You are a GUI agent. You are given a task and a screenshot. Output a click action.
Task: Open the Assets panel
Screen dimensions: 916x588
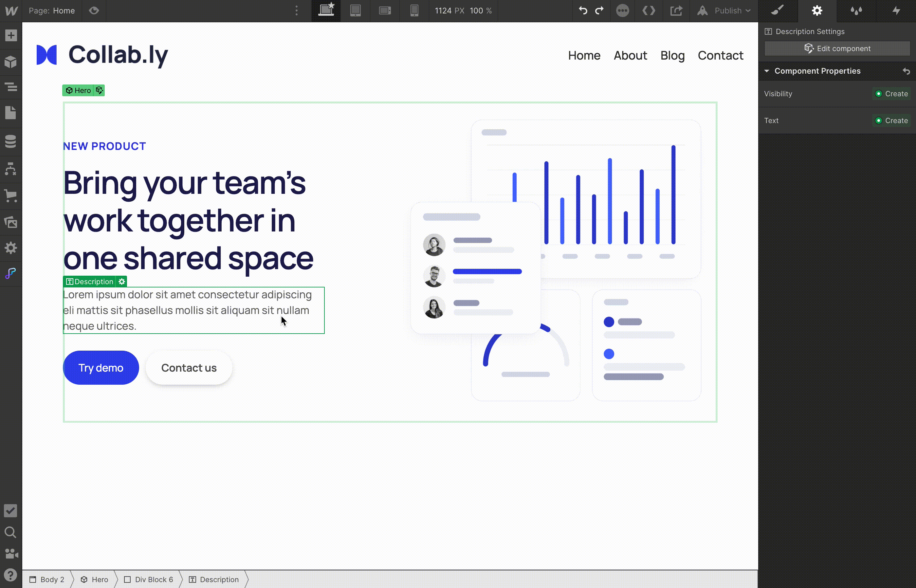pos(11,222)
